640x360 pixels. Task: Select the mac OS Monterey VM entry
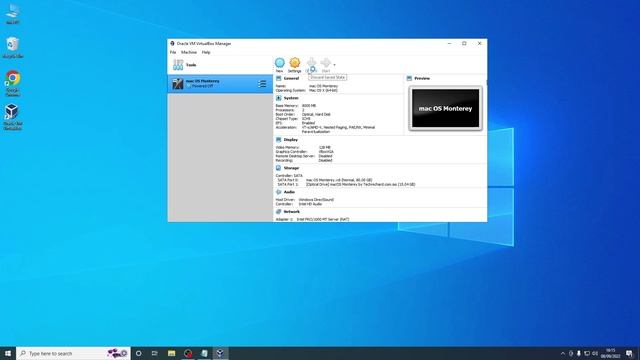(x=220, y=84)
